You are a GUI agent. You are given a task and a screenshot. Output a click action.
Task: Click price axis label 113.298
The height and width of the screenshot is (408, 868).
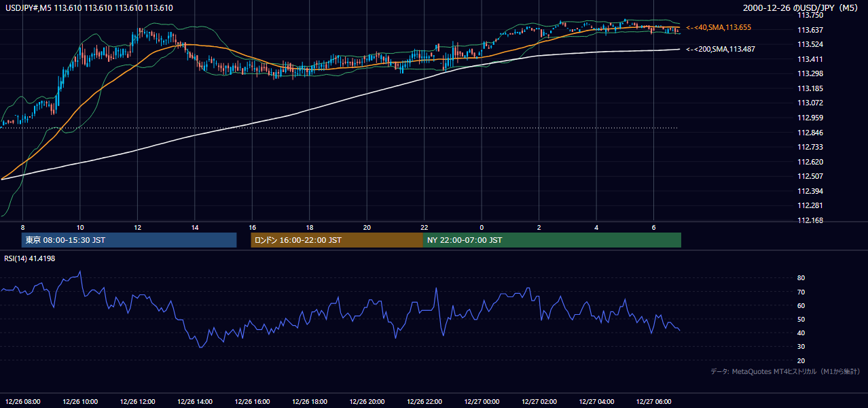click(811, 73)
